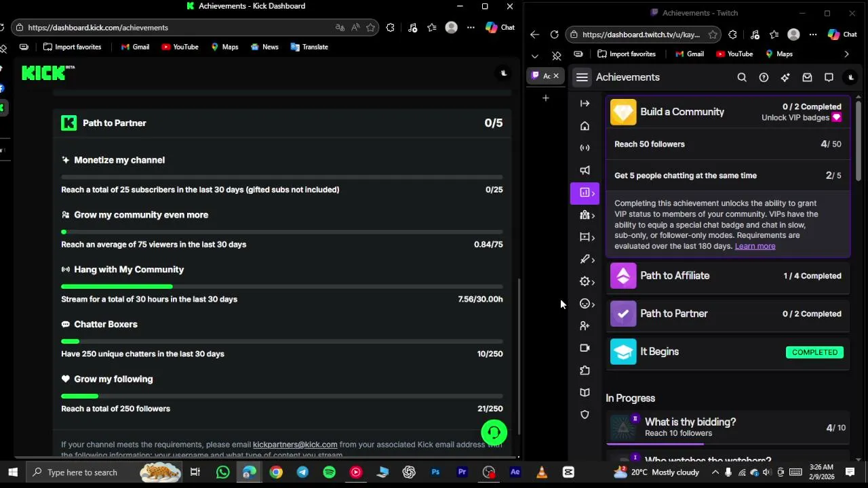The image size is (868, 488).
Task: Click the COMPLETED badge on It Begins
Action: point(814,352)
